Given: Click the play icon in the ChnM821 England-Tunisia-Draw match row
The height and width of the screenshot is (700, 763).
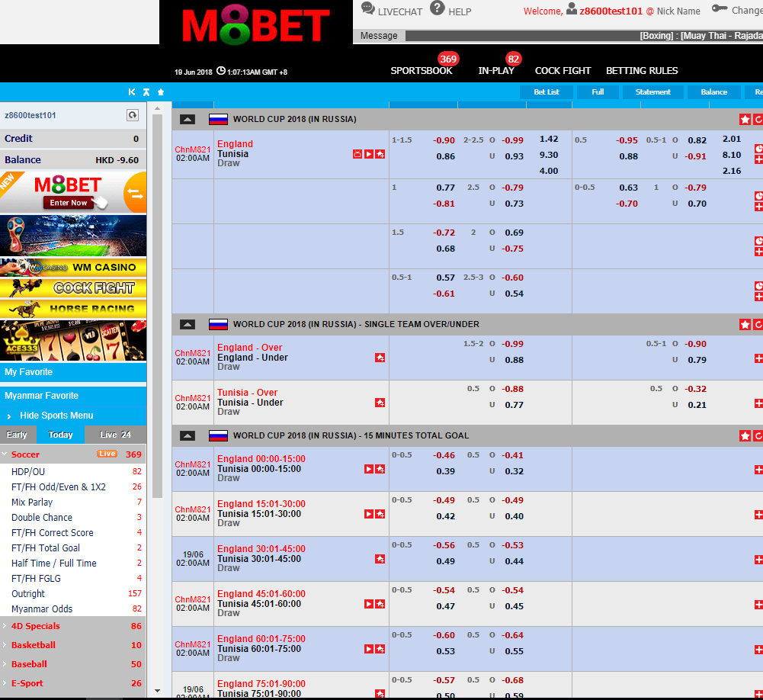Looking at the screenshot, I should pyautogui.click(x=369, y=154).
